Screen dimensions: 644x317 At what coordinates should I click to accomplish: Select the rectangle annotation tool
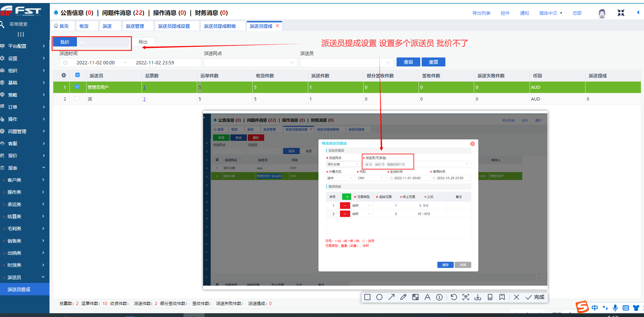pyautogui.click(x=367, y=297)
